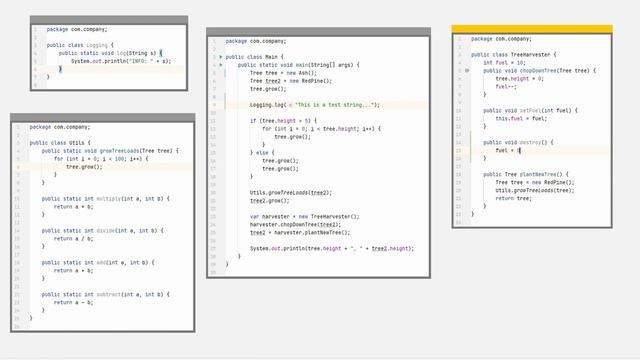Click the run gutter icon beside main method
Viewport: 640px width, 360px height.
[x=221, y=65]
